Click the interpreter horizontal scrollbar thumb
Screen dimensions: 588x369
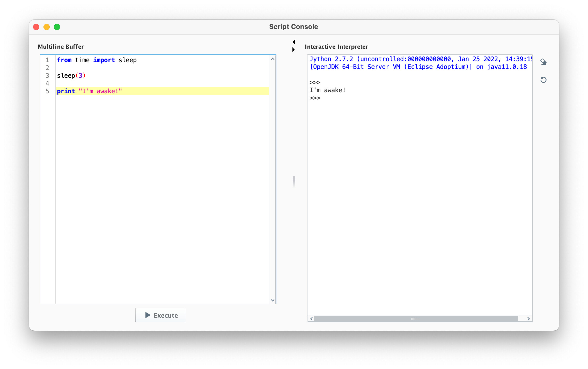(416, 319)
